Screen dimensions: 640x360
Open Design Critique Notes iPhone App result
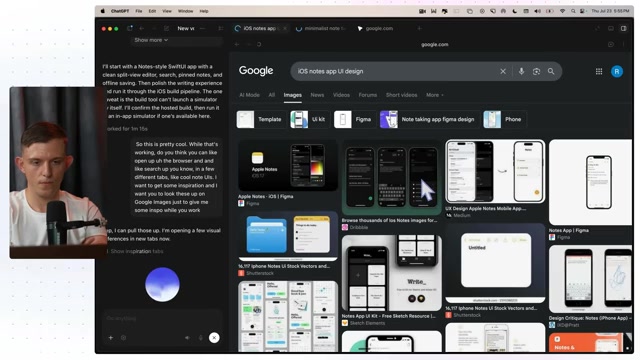pos(590,279)
